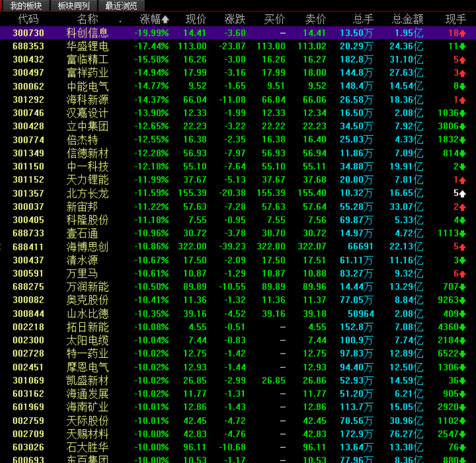Open the 最近浏览 tab

click(121, 6)
